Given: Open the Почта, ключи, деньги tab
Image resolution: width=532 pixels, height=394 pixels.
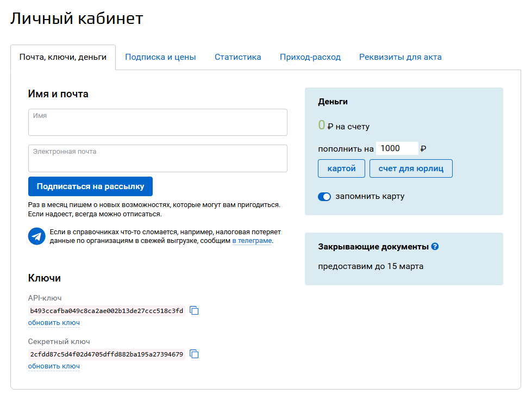Looking at the screenshot, I should pos(63,57).
